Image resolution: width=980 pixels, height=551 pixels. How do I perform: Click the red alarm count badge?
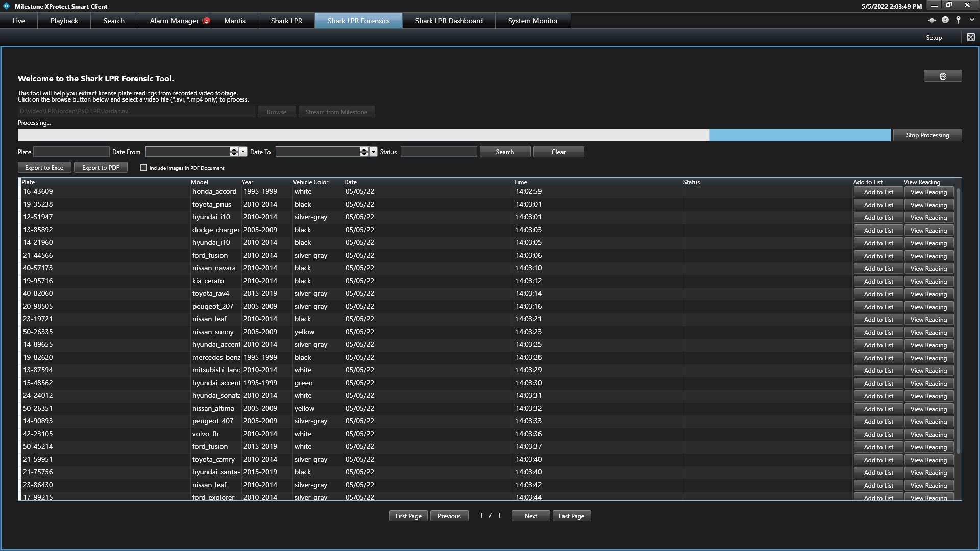click(206, 21)
